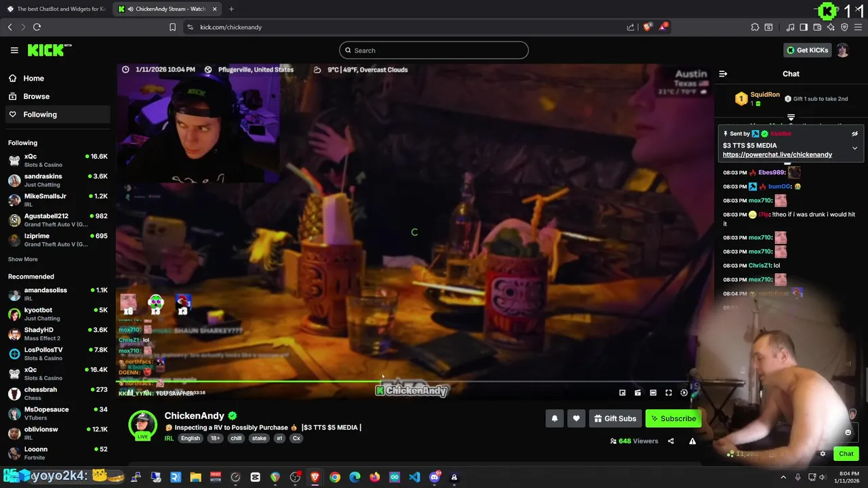The width and height of the screenshot is (868, 488).
Task: Open the share icon beside viewer count
Action: [x=671, y=441]
